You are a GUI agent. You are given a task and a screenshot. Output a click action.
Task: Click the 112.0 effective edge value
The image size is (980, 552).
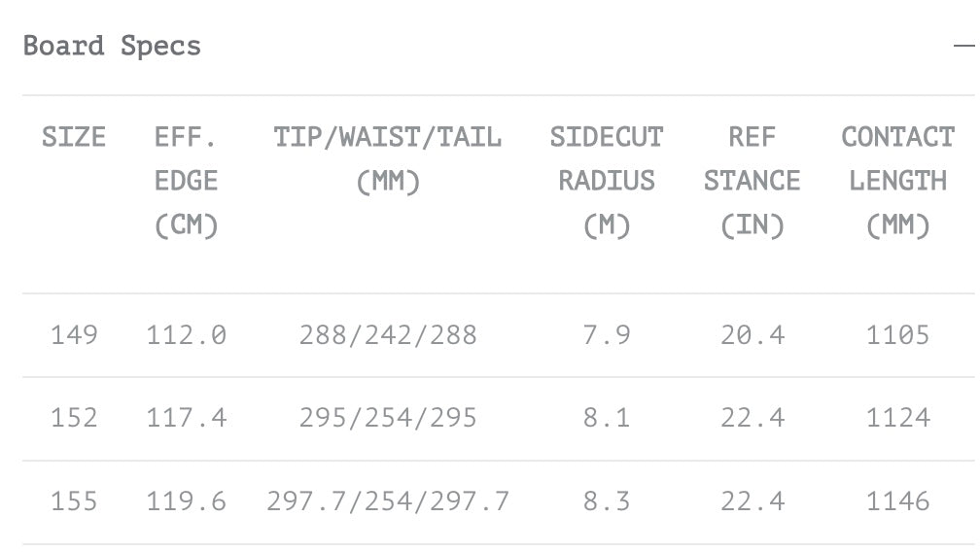coord(186,335)
